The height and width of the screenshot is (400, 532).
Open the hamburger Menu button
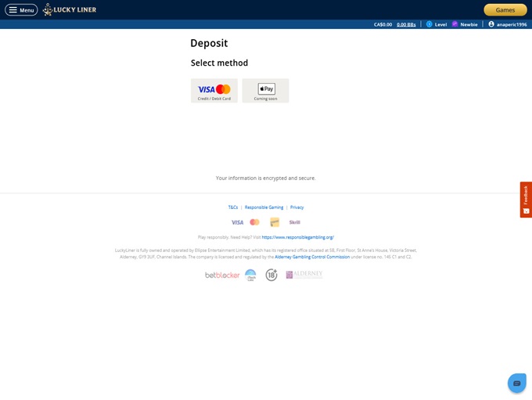21,10
